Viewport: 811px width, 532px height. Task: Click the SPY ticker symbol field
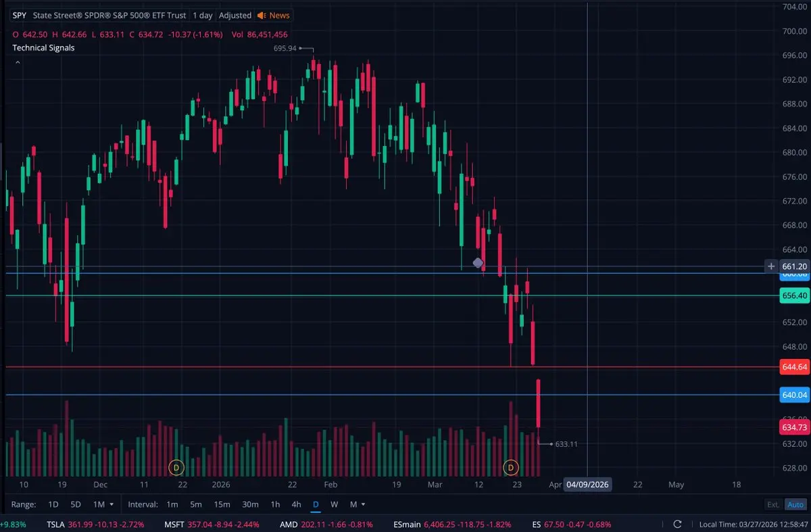pos(20,15)
